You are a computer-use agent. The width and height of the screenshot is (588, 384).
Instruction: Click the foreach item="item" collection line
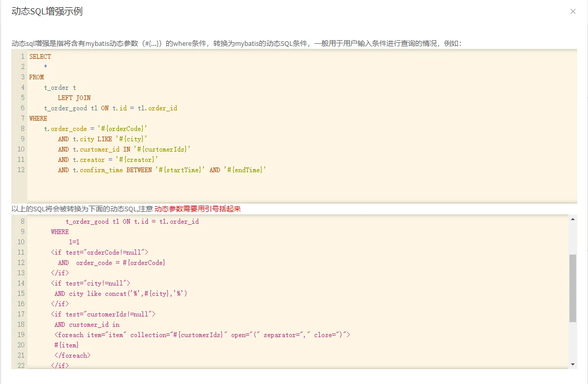202,335
